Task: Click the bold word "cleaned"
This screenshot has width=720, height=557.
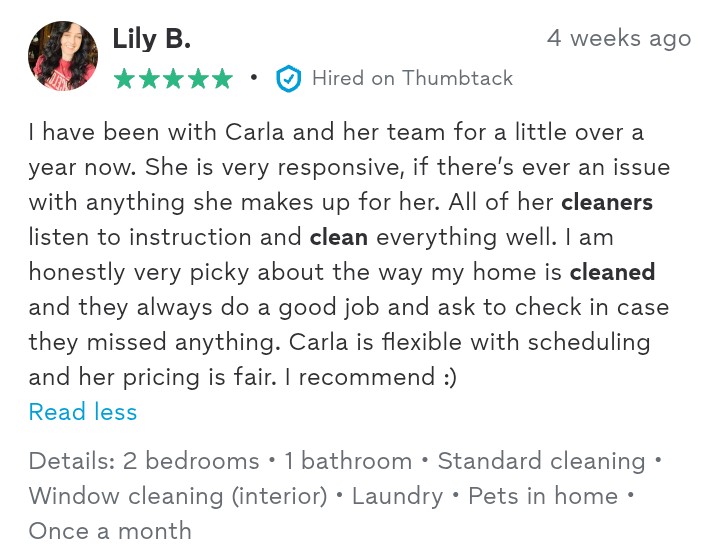Action: [613, 272]
